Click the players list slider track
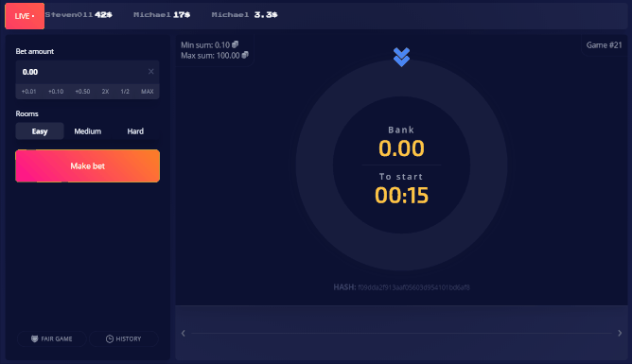632x364 pixels. 401,334
